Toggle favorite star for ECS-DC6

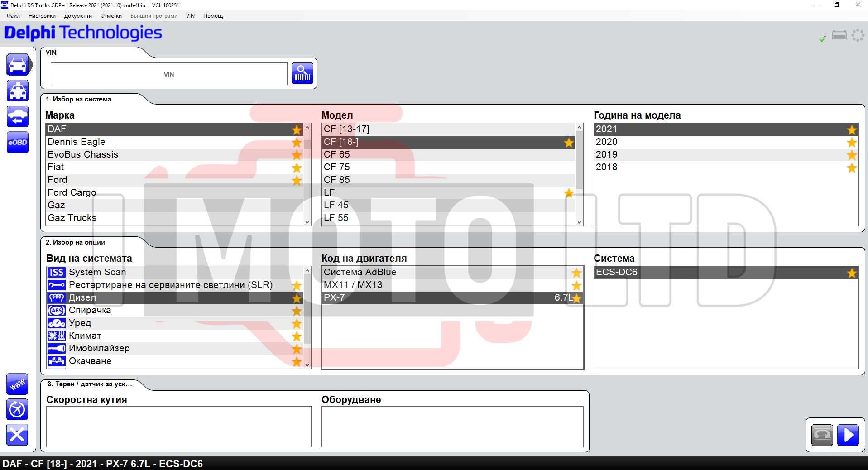852,273
